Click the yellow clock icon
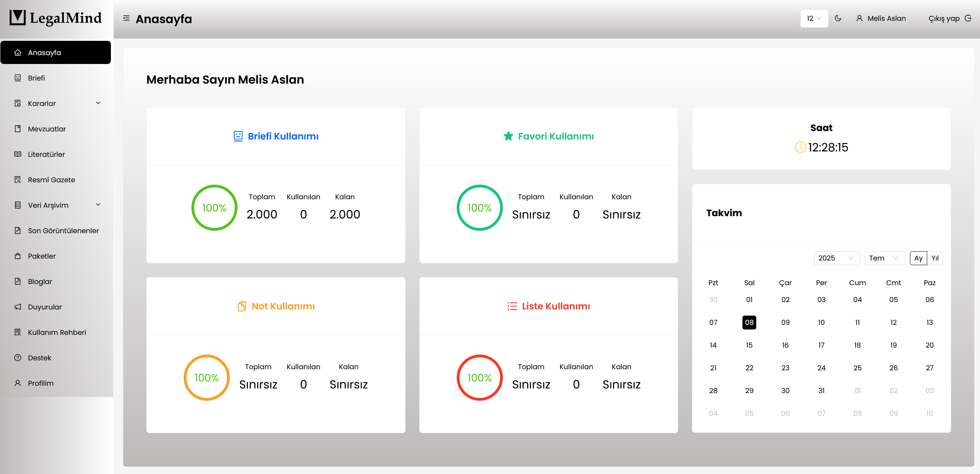 (800, 147)
